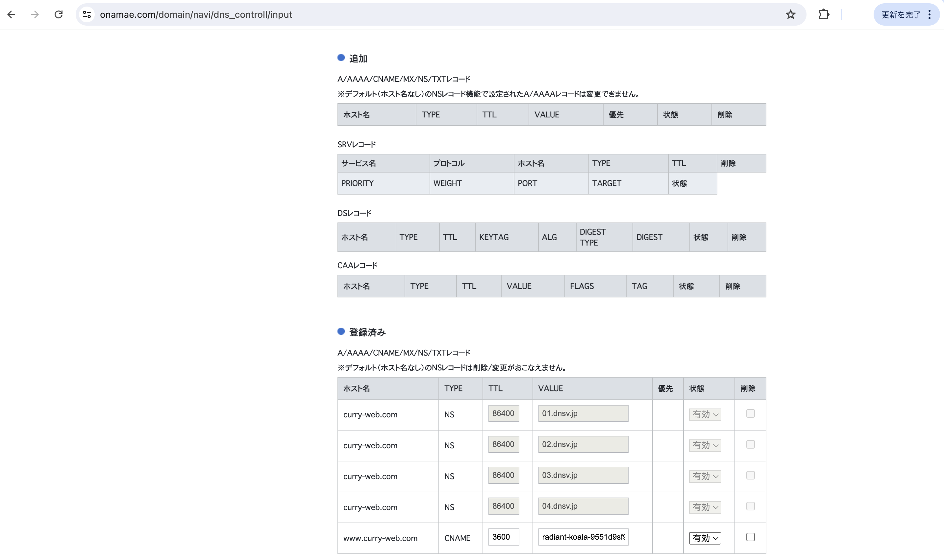Screen dimensions: 944x560
Task: Open status dropdown for 01.dnsv.jp record
Action: [705, 414]
